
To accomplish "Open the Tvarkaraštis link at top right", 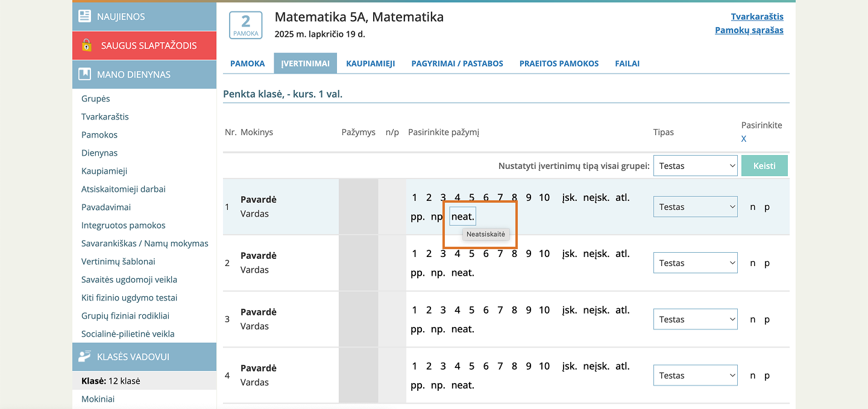I will tap(756, 17).
